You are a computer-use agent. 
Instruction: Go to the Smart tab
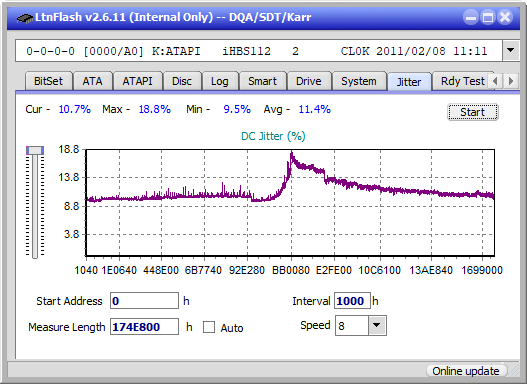[262, 81]
